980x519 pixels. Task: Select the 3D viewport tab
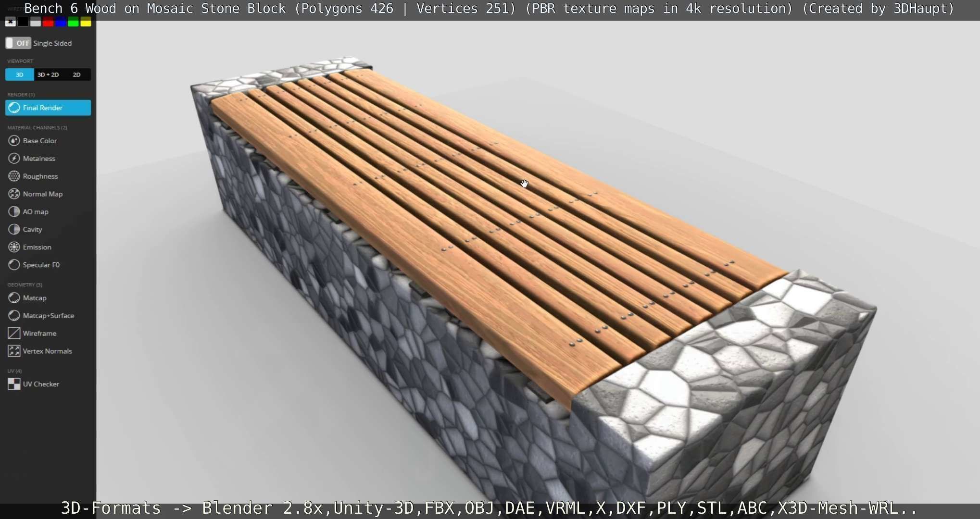[x=20, y=74]
